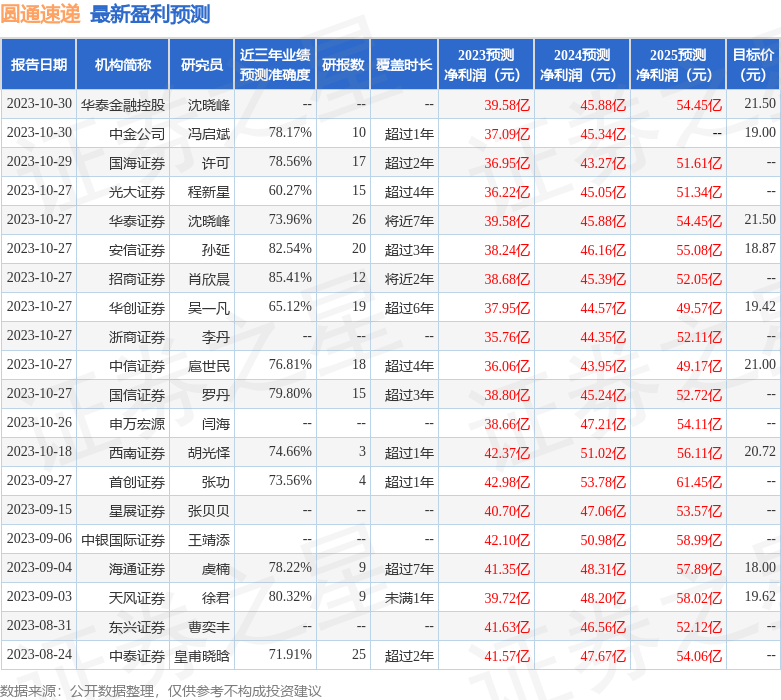Select the 中银国际证券 institution cell
Screen dimensions: 781x700
coord(123,539)
